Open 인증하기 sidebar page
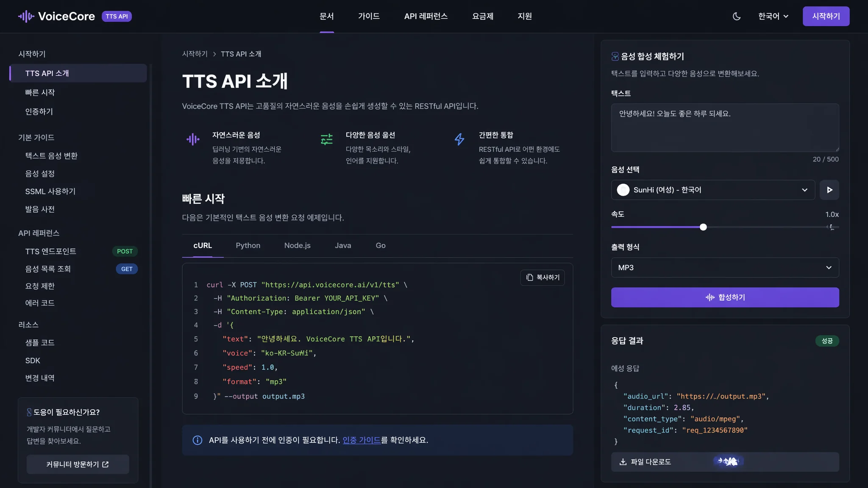Screen dimensions: 868x488 [39, 111]
